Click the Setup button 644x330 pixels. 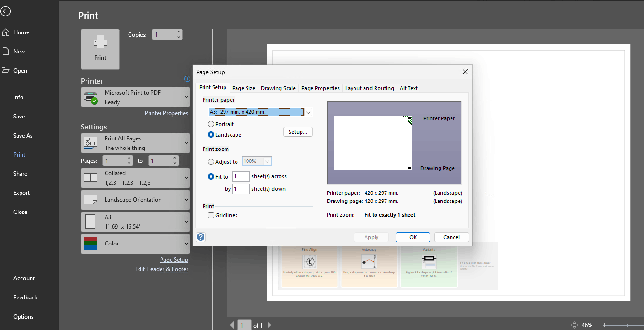[x=298, y=131]
